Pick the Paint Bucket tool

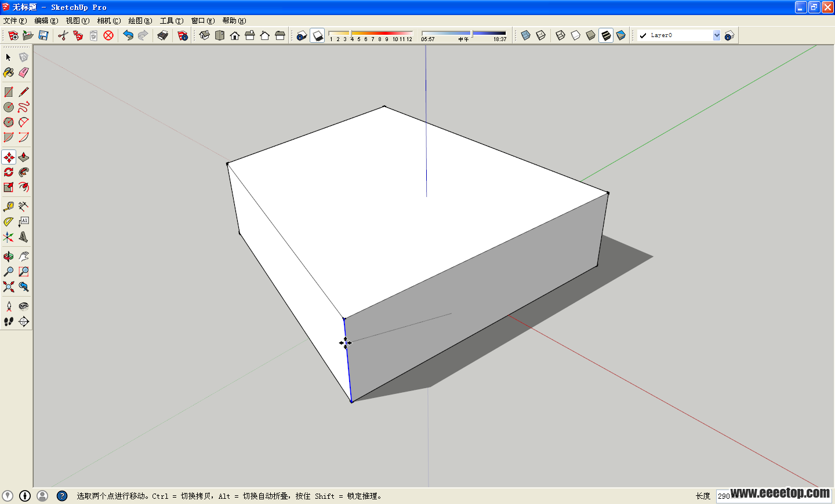click(9, 72)
